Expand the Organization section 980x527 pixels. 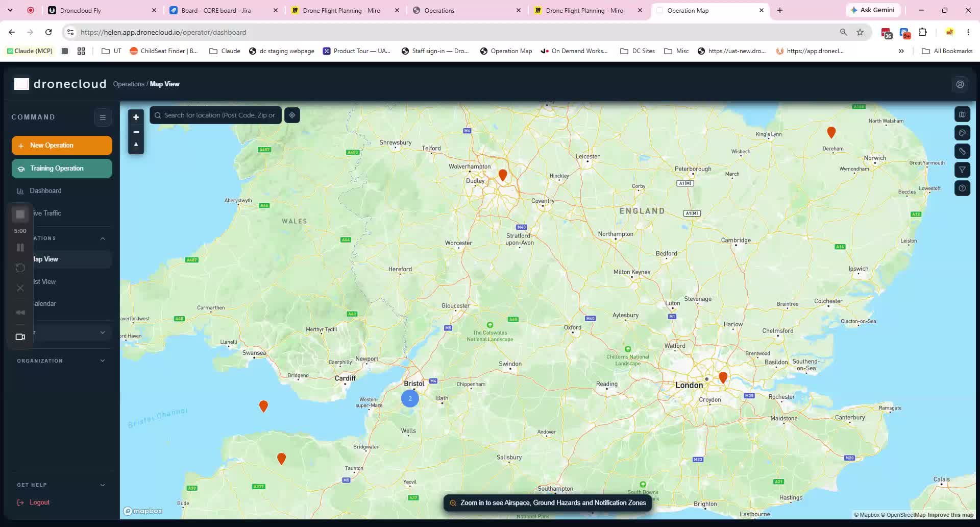pyautogui.click(x=62, y=361)
